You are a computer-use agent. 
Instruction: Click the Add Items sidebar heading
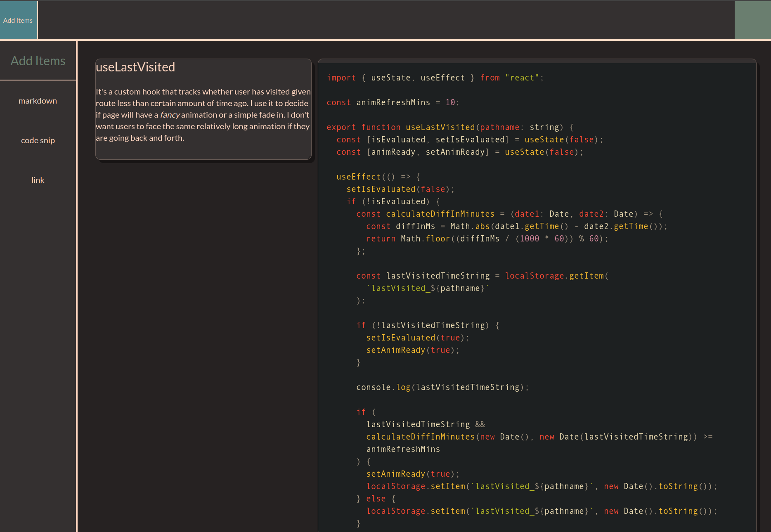(38, 61)
